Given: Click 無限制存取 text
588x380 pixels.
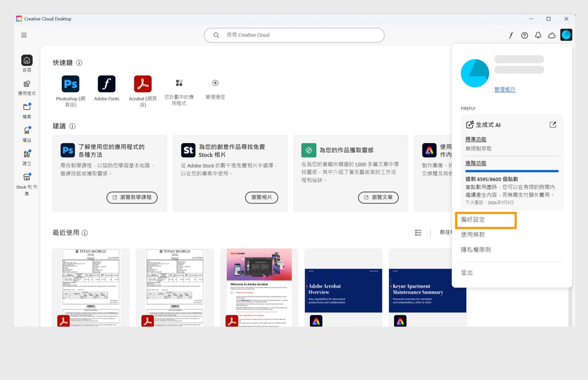Looking at the screenshot, I should coord(478,149).
